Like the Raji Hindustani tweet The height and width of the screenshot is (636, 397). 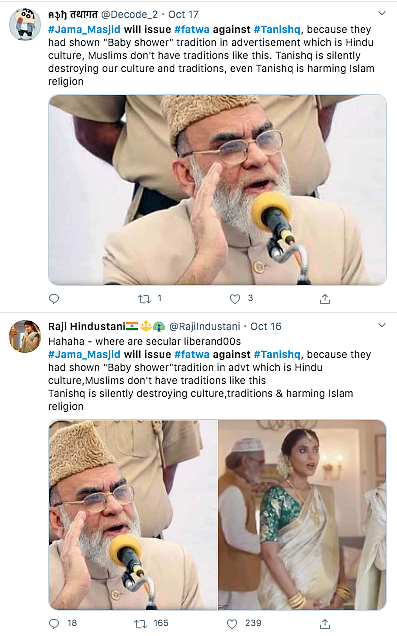click(232, 623)
